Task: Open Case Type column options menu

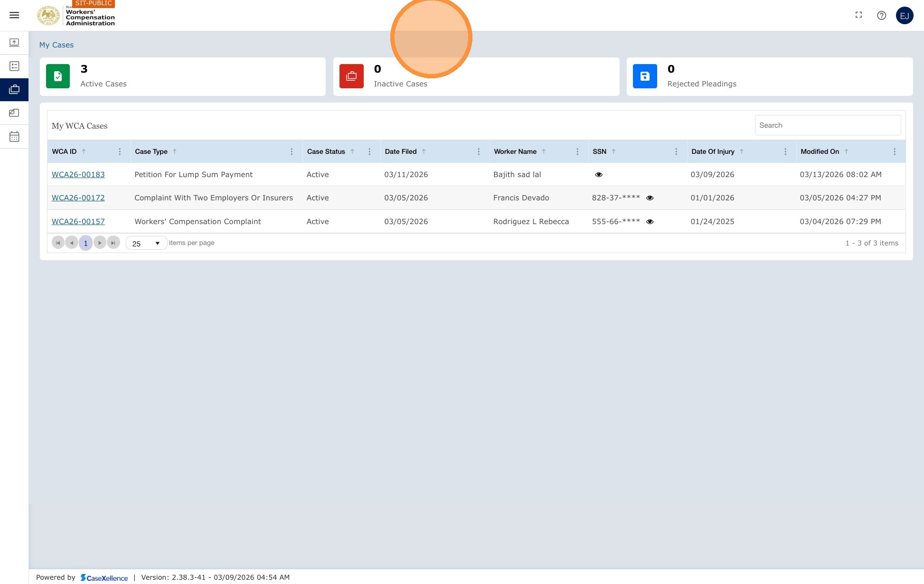Action: pos(292,151)
